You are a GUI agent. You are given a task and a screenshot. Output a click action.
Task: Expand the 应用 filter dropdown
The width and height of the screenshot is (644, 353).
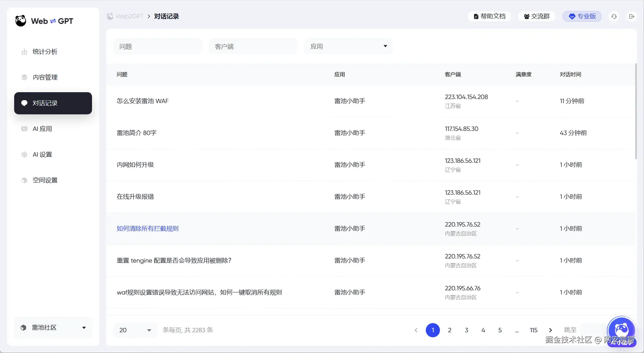tap(348, 47)
